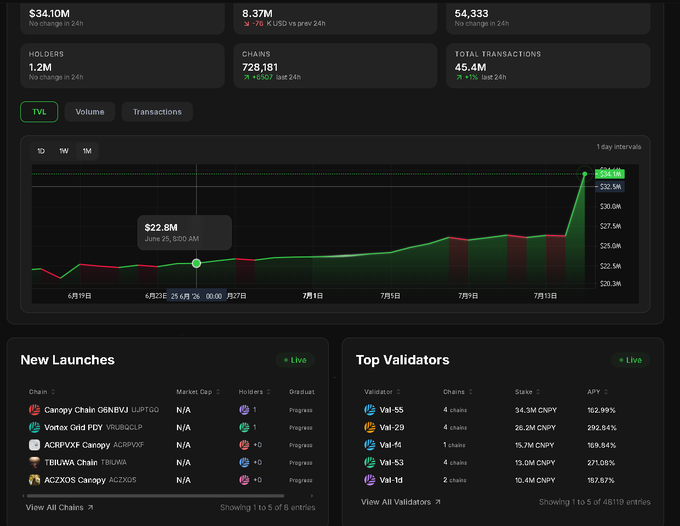Select ACZXOS Canopy chain name
The image size is (680, 526).
[x=75, y=480]
